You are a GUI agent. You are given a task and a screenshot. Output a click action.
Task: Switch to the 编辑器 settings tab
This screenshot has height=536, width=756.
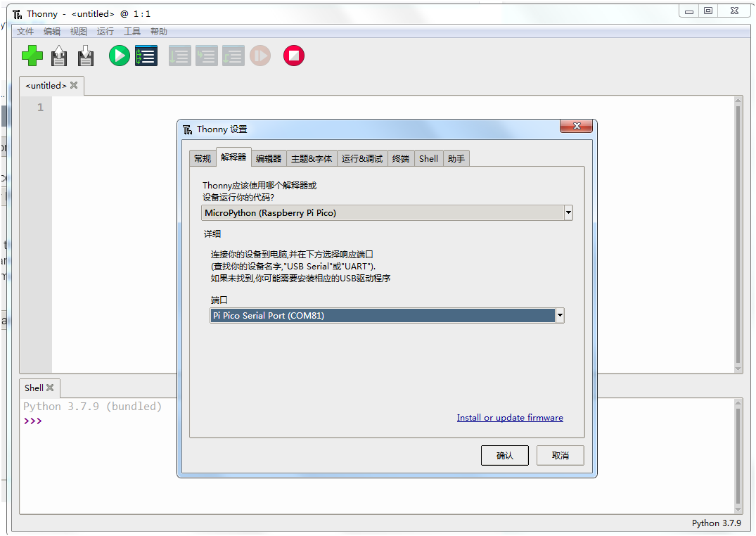point(269,159)
